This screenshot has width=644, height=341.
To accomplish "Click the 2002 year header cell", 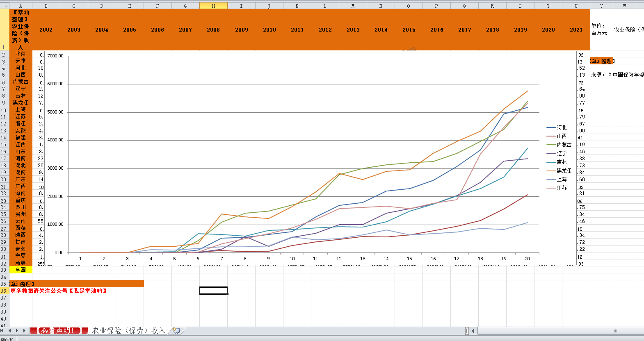I will pos(46,30).
